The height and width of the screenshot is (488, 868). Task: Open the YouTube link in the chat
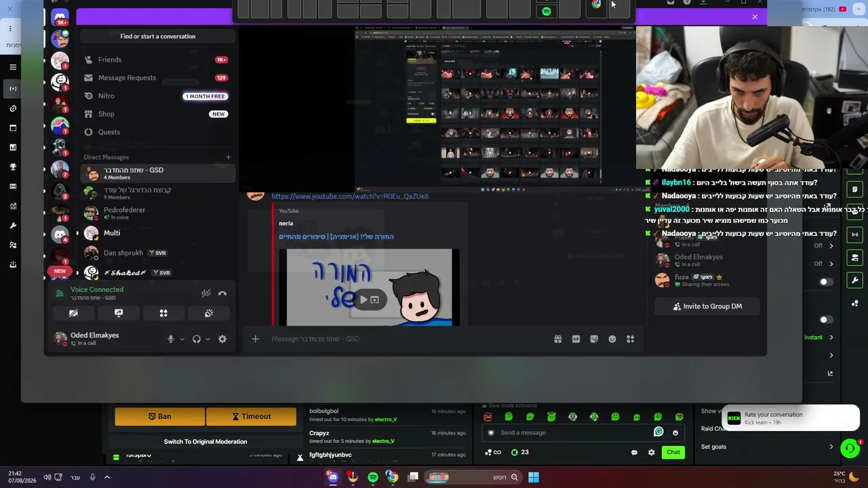[350, 197]
